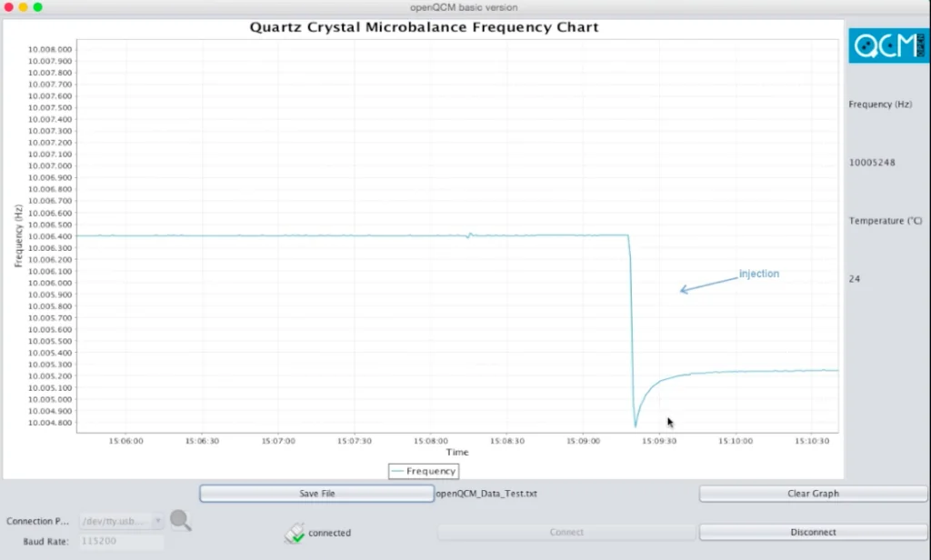This screenshot has height=560, width=931.
Task: Click the green zoom window button
Action: tap(38, 7)
